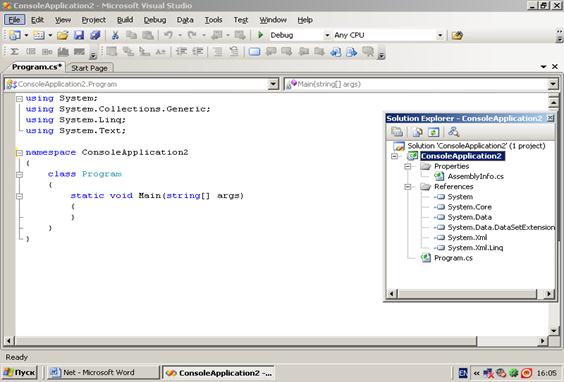Screen dimensions: 564x382
Task: Start debugging with the green play icon
Action: click(260, 35)
